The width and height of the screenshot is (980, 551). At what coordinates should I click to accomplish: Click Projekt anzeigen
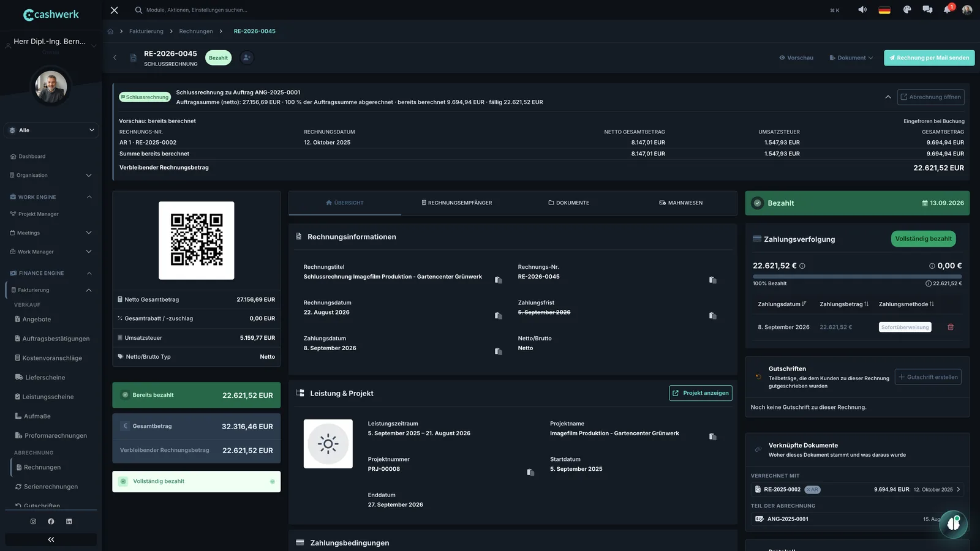pyautogui.click(x=701, y=393)
